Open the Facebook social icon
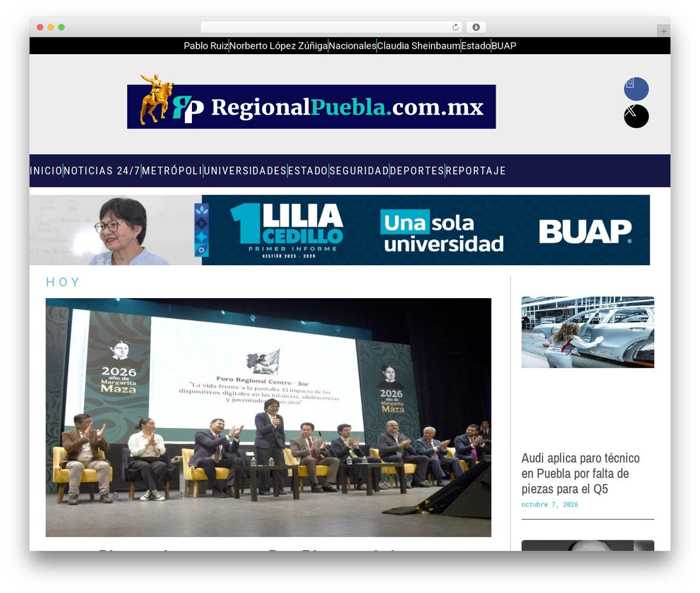The height and width of the screenshot is (593, 700). [636, 89]
